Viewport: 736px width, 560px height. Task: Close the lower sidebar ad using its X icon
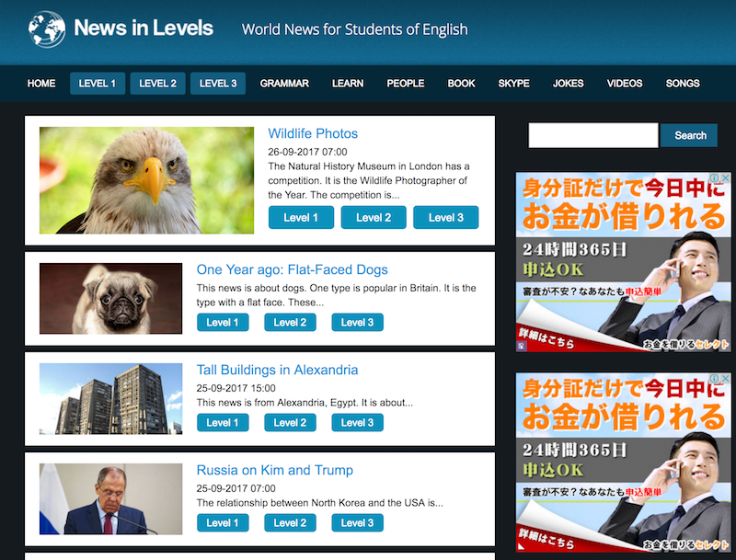[x=726, y=378]
